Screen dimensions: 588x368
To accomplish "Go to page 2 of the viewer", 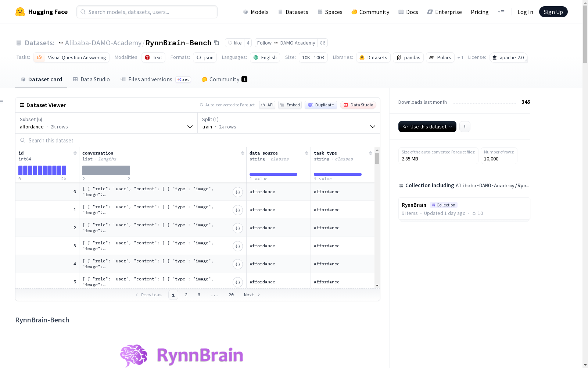I will pyautogui.click(x=186, y=295).
